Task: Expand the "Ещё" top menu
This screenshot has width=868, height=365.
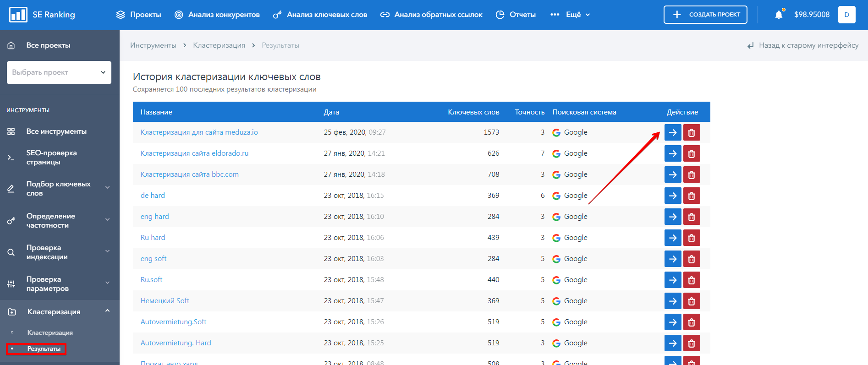Action: point(571,15)
